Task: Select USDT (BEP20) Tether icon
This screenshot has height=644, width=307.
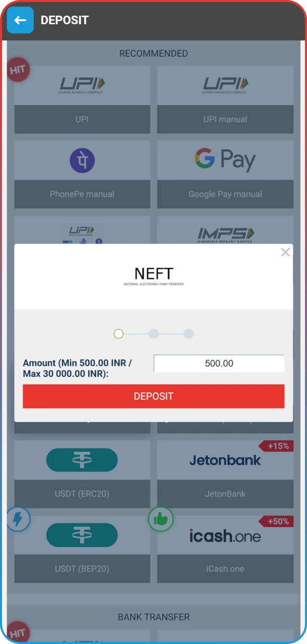Action: (82, 535)
